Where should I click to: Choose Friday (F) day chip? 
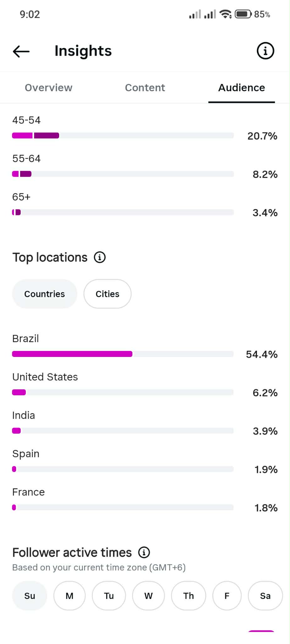pos(227,596)
